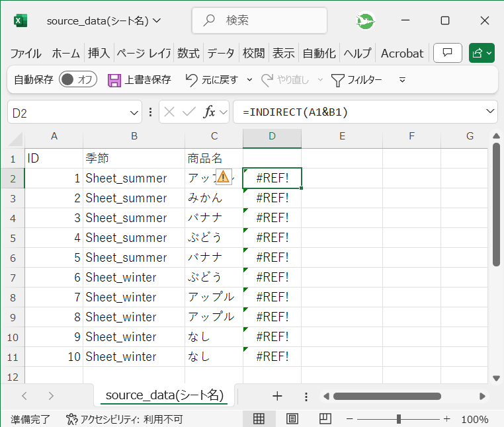This screenshot has height=427, width=504.
Task: Click the save floppy disk icon
Action: pos(114,80)
